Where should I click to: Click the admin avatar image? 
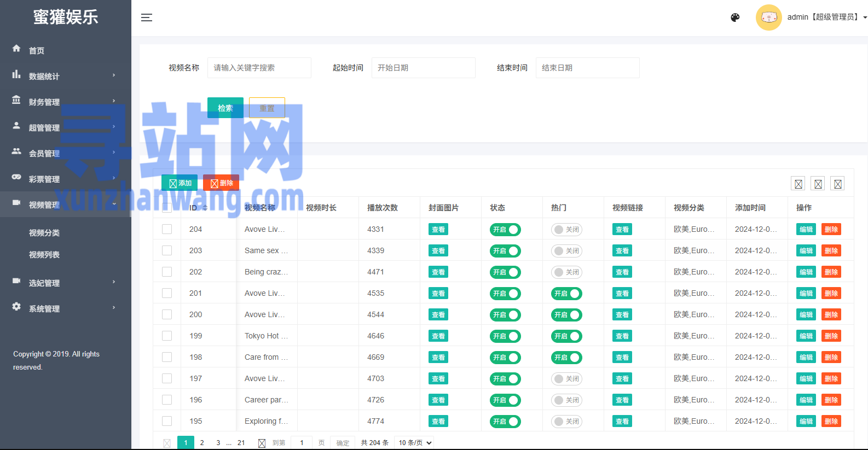pyautogui.click(x=768, y=17)
